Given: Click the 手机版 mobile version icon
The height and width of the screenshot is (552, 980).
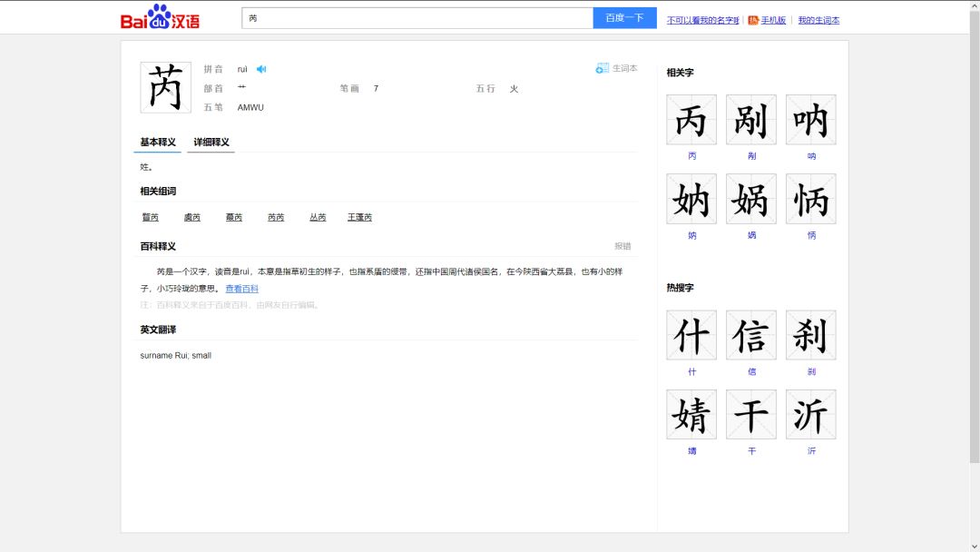Looking at the screenshot, I should click(x=753, y=20).
